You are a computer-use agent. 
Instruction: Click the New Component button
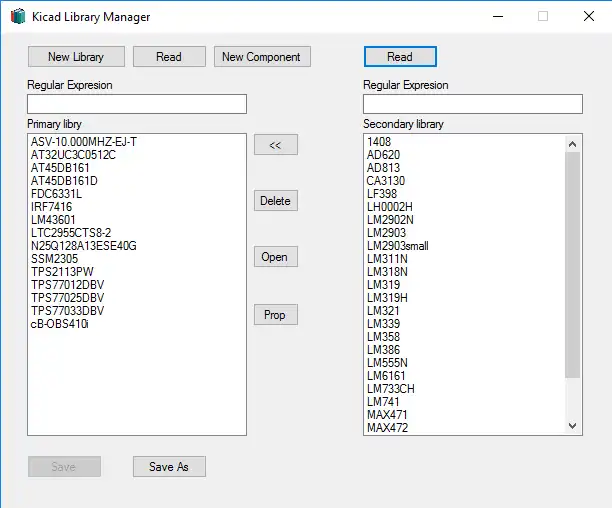[262, 57]
